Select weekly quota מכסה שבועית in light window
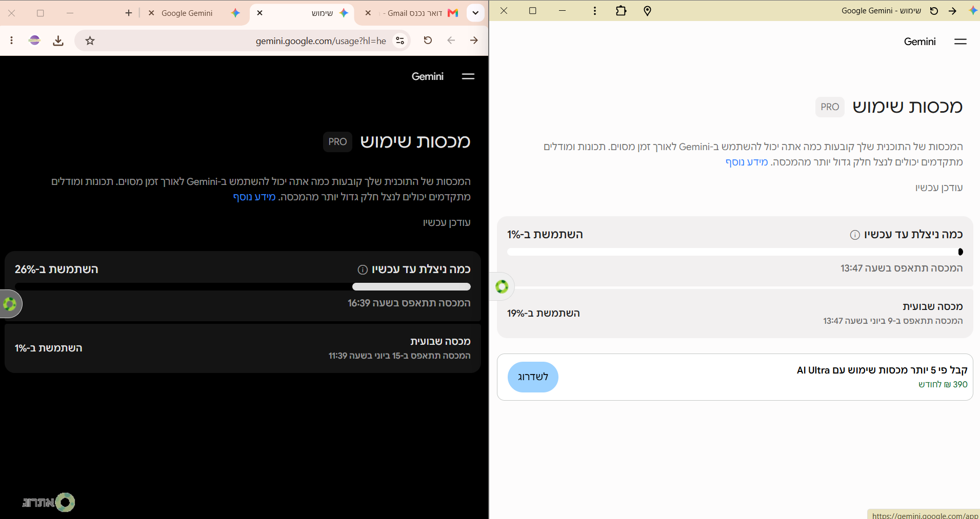This screenshot has width=980, height=519. (x=933, y=306)
